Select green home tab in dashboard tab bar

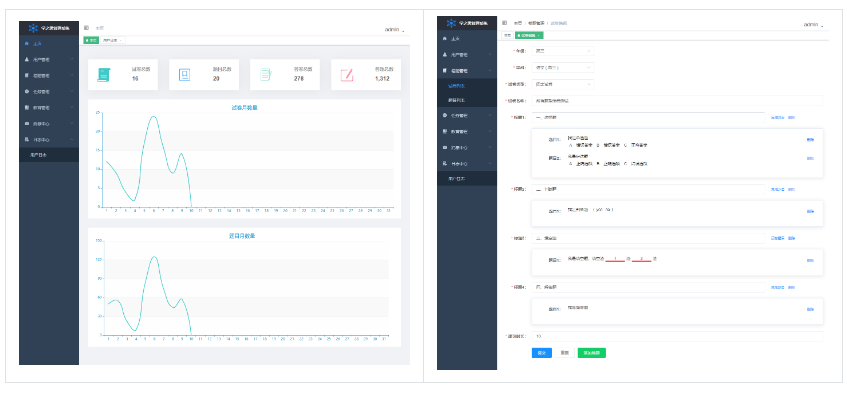(x=91, y=40)
